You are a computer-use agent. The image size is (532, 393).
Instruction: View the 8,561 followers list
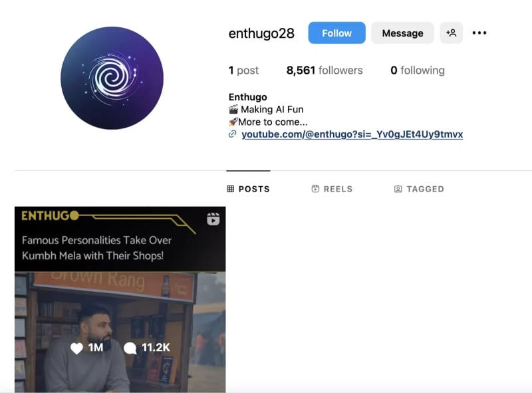[325, 70]
